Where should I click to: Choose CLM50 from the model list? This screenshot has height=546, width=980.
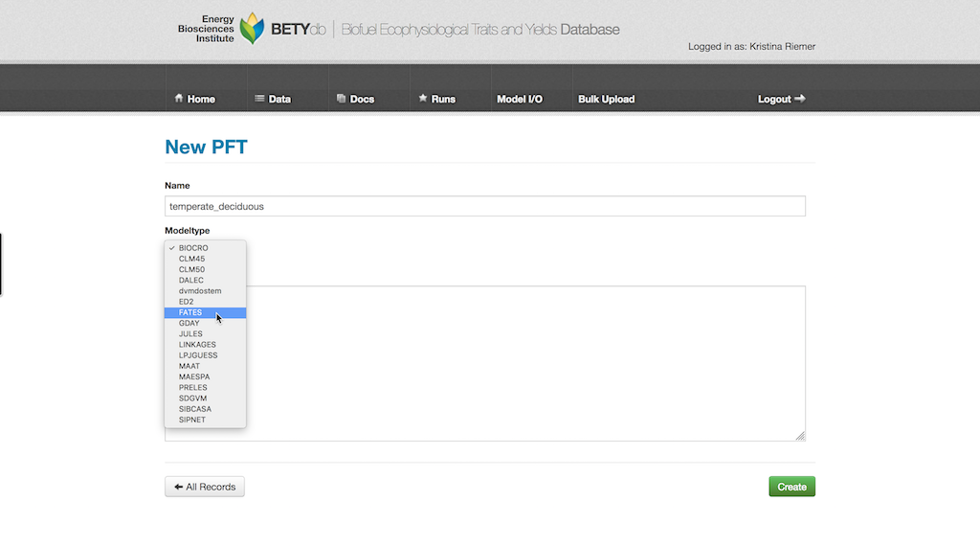[x=191, y=269]
